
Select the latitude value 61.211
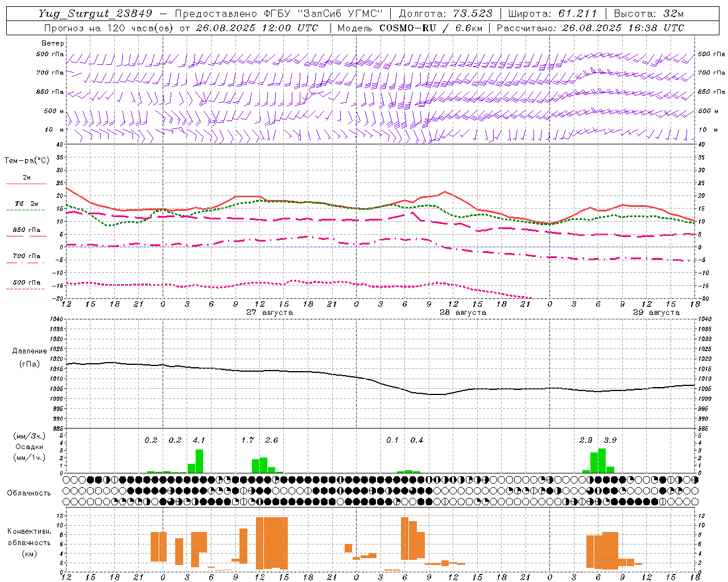578,14
